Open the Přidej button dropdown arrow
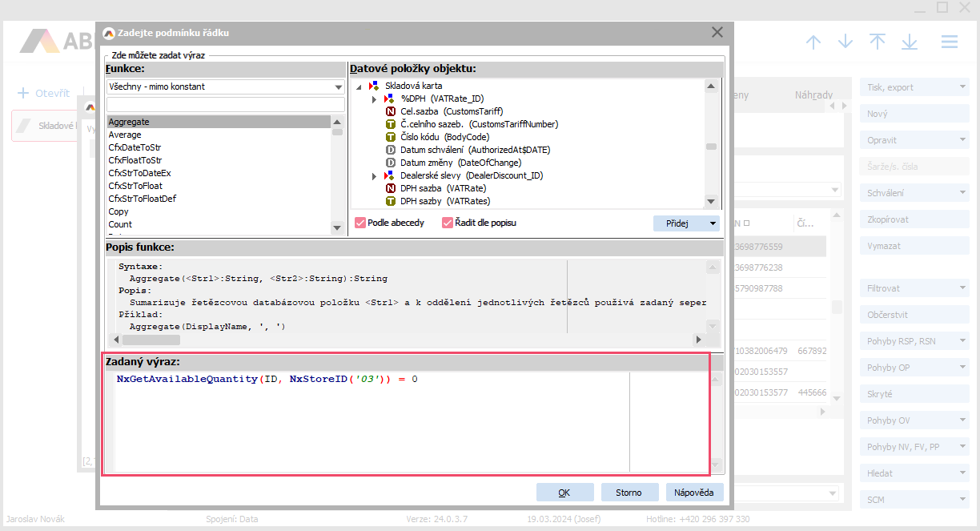Screen dimensions: 980x531 pyautogui.click(x=713, y=223)
